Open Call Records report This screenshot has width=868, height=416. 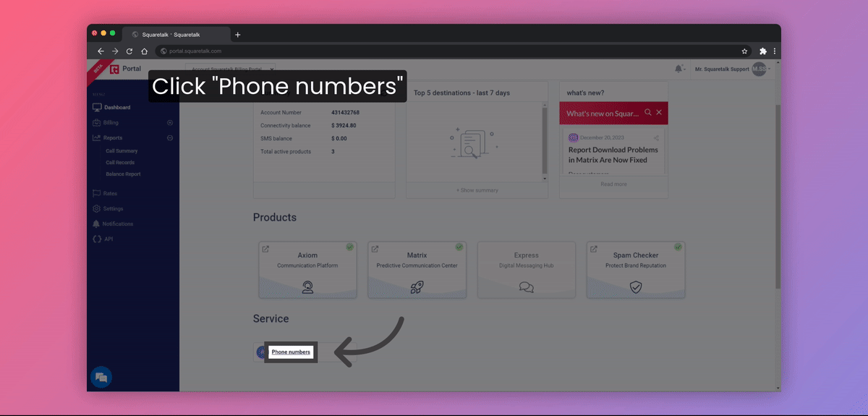coord(120,163)
